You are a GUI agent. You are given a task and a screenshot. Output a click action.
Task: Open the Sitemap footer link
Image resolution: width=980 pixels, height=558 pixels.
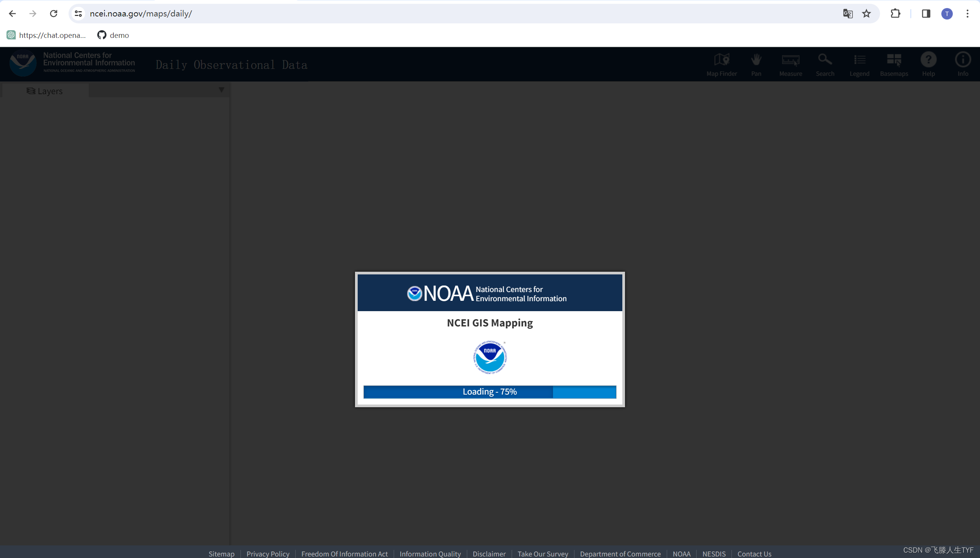222,553
